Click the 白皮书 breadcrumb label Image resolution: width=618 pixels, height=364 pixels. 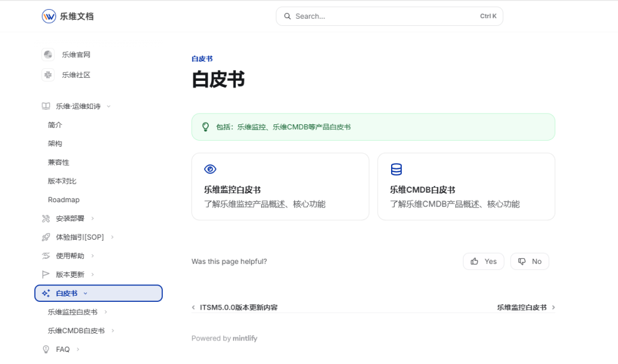[202, 59]
